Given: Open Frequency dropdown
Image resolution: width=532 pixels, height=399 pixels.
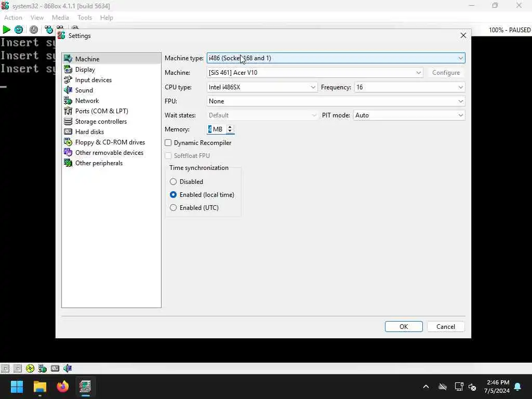Looking at the screenshot, I should [x=409, y=87].
